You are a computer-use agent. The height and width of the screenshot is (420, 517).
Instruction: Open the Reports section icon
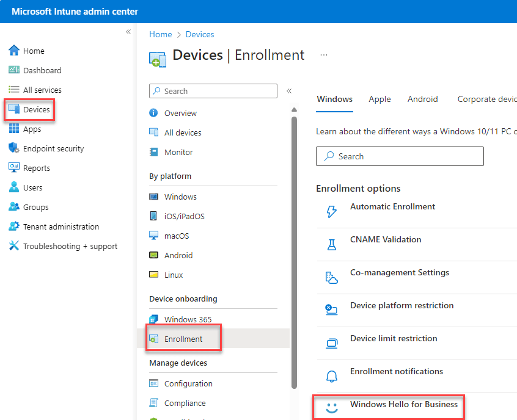(x=13, y=168)
